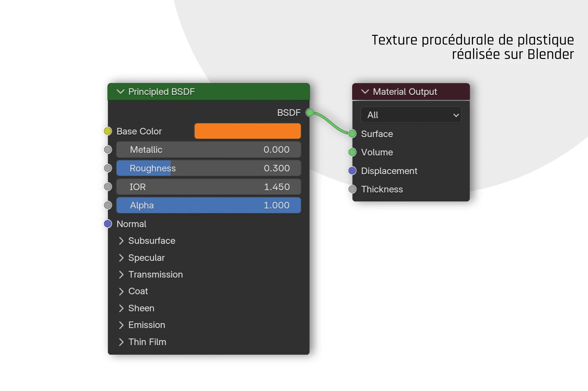The image size is (588, 391).
Task: Collapse the Principled BSDF node
Action: point(120,92)
